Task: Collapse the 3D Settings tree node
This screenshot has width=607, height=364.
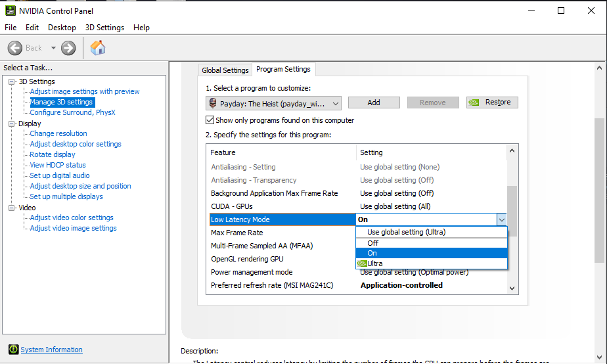Action: click(x=11, y=81)
